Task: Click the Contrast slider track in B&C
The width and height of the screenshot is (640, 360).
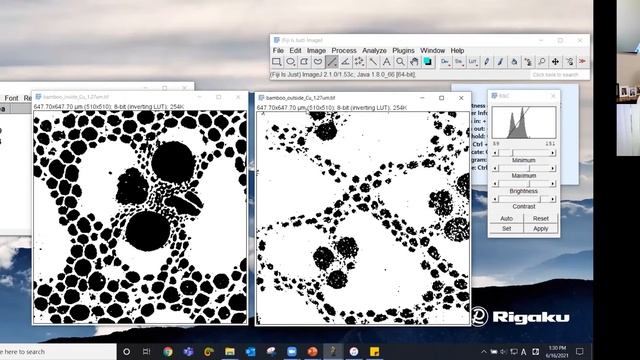Action: click(524, 199)
